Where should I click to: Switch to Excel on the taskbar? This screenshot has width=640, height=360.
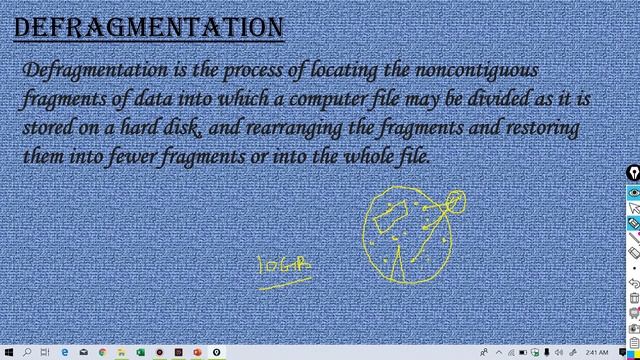pos(140,352)
